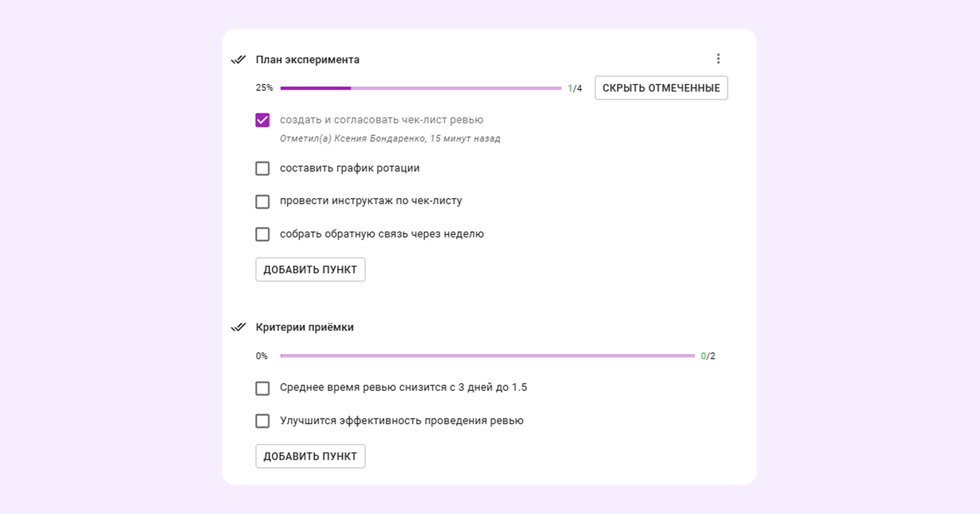Check 'составить график ротации' item

pyautogui.click(x=263, y=169)
